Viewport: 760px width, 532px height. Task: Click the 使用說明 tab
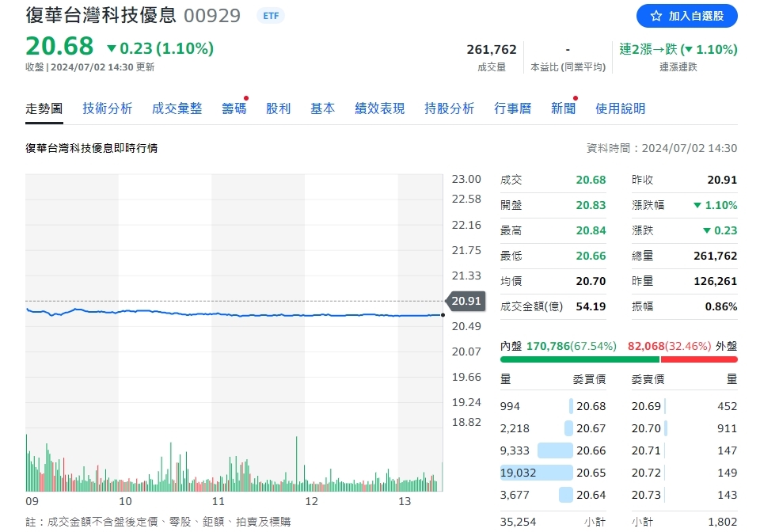point(620,108)
